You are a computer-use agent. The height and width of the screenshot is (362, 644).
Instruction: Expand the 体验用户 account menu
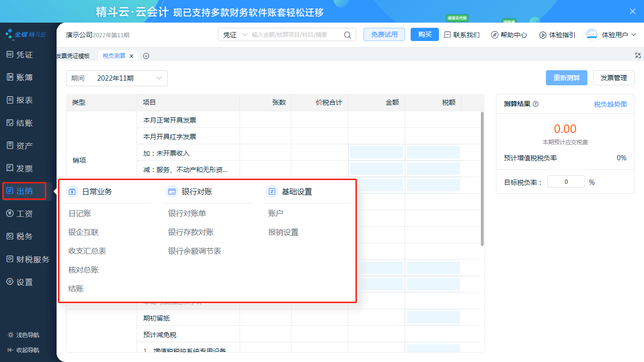pos(633,35)
